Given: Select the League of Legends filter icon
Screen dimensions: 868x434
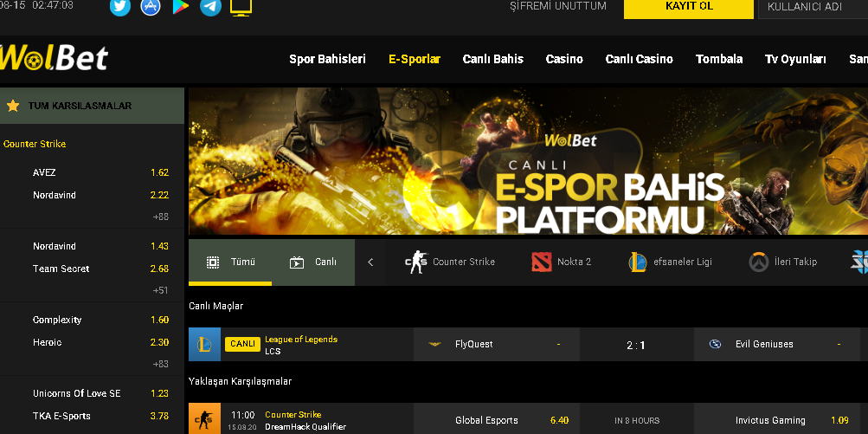Looking at the screenshot, I should pos(638,262).
